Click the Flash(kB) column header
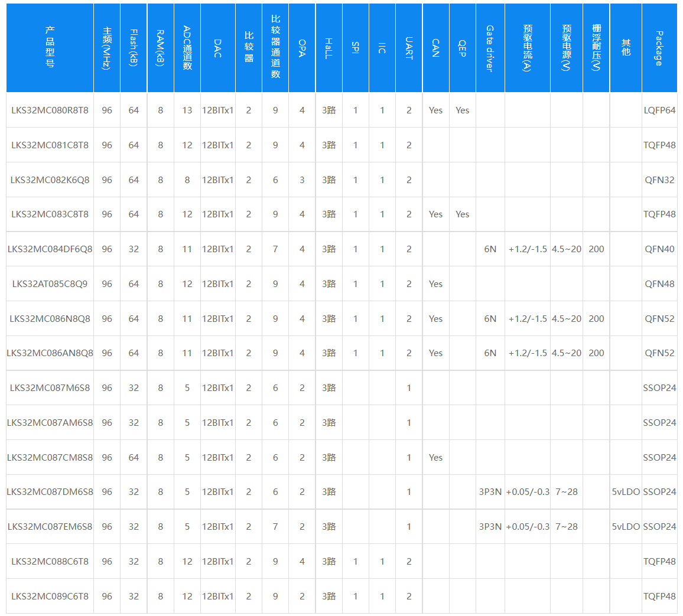Viewport: 683px width, 616px height. 134,48
